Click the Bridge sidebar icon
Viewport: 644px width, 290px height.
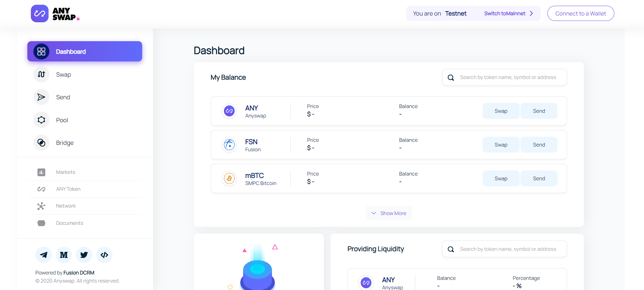41,143
